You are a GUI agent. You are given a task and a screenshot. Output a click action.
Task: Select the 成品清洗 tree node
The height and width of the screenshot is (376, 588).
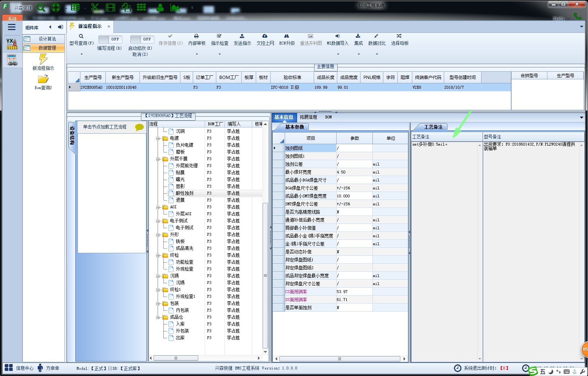click(x=184, y=248)
